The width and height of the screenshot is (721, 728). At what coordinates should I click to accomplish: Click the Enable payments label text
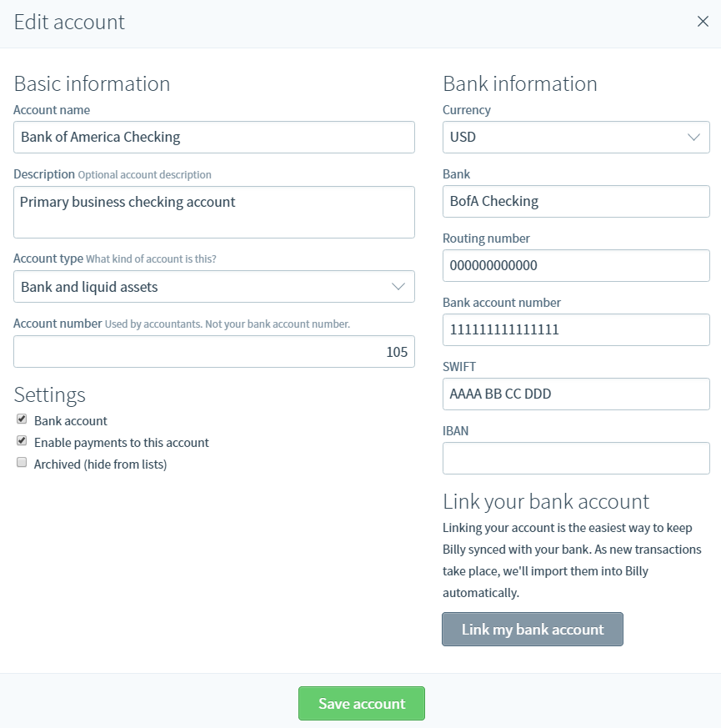point(121,443)
